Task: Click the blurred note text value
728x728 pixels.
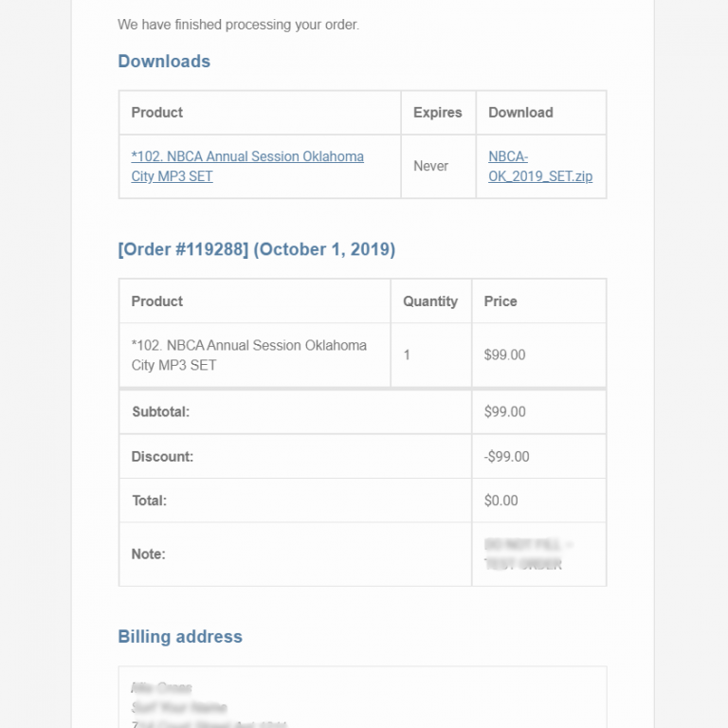Action: tap(528, 555)
